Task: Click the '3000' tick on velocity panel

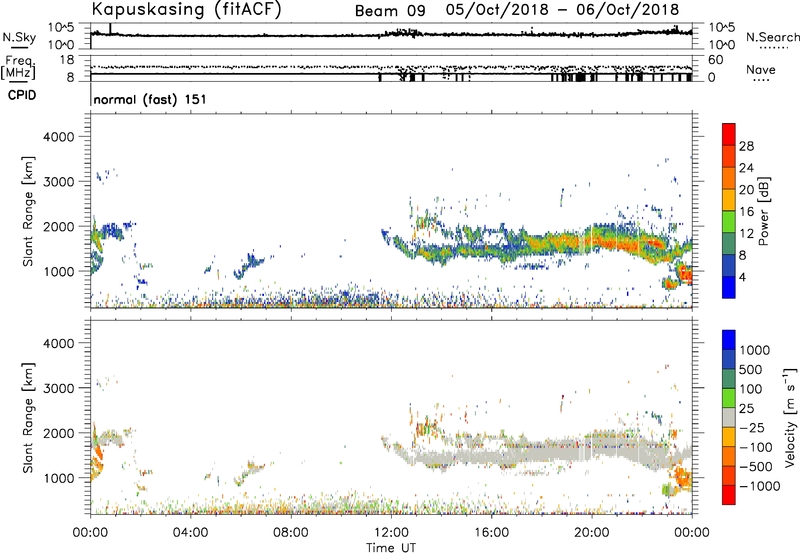Action: point(58,388)
